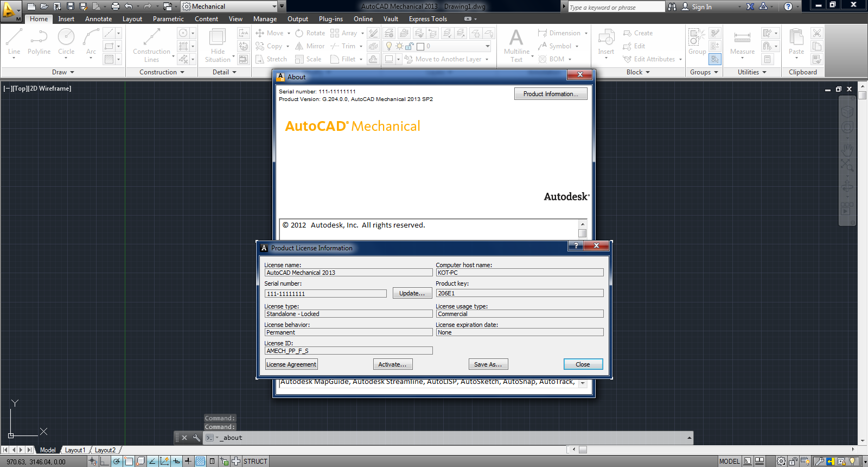This screenshot has height=467, width=868.
Task: Click the Activate button
Action: click(x=393, y=364)
